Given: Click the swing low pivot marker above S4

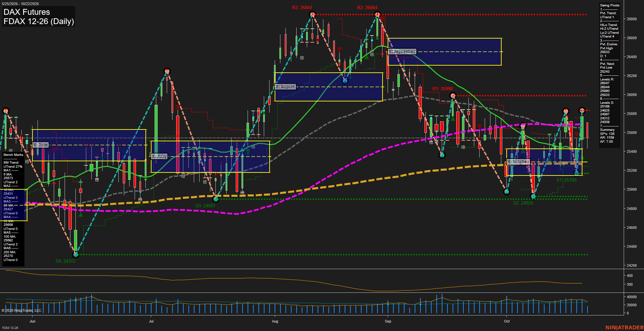Looking at the screenshot, I should 76,254.
